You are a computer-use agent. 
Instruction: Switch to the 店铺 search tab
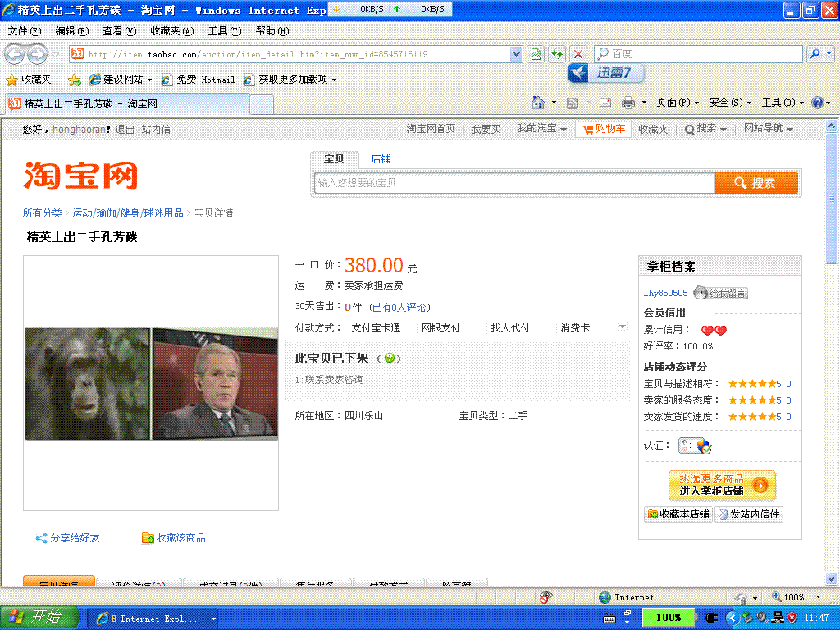[381, 159]
